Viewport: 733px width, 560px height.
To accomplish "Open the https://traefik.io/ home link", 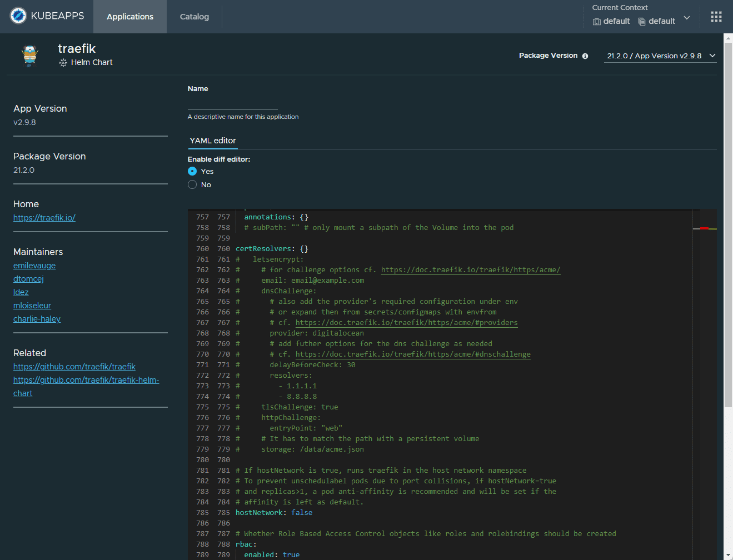I will pyautogui.click(x=44, y=218).
